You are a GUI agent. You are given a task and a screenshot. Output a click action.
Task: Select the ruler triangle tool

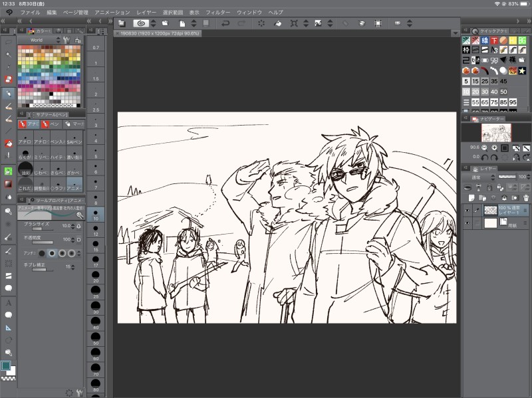click(x=9, y=328)
